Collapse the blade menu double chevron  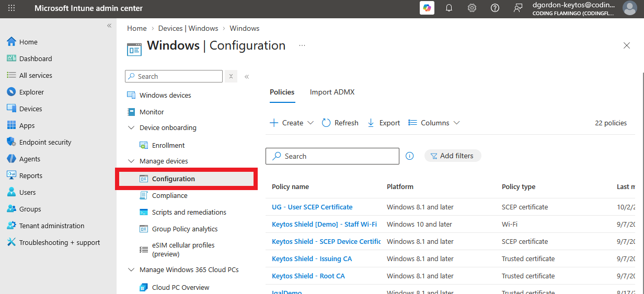pyautogui.click(x=247, y=77)
